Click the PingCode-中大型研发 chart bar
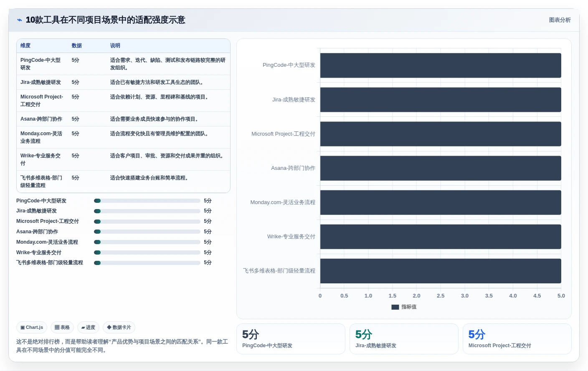Screen dimensions: 588x371 tap(441, 66)
